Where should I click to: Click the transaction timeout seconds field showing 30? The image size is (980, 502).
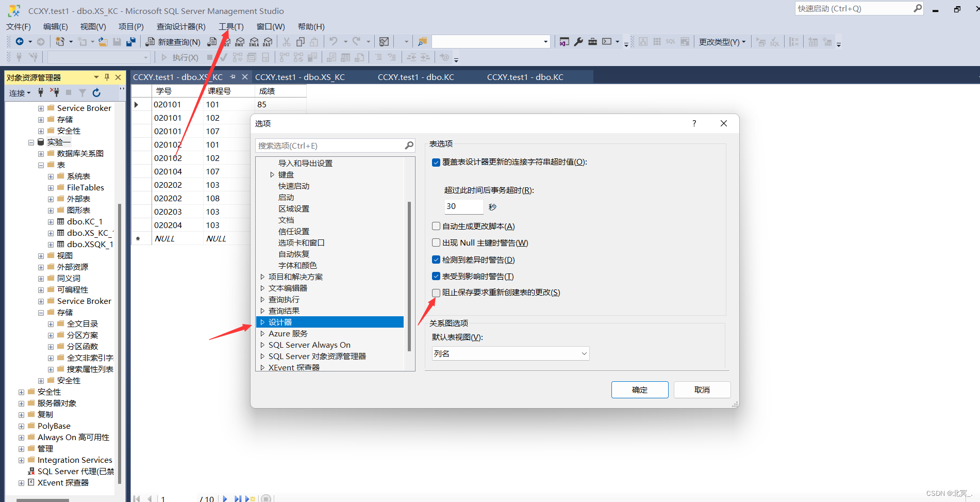tap(463, 206)
